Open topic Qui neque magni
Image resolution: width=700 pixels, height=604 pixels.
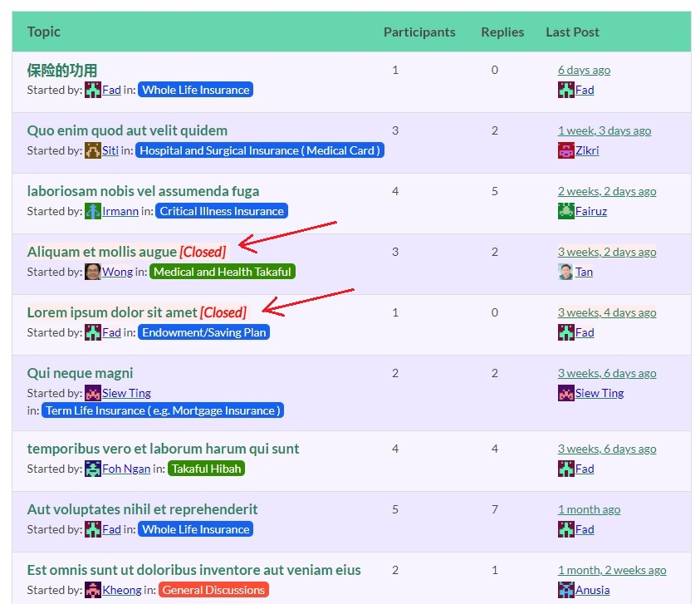pos(80,373)
